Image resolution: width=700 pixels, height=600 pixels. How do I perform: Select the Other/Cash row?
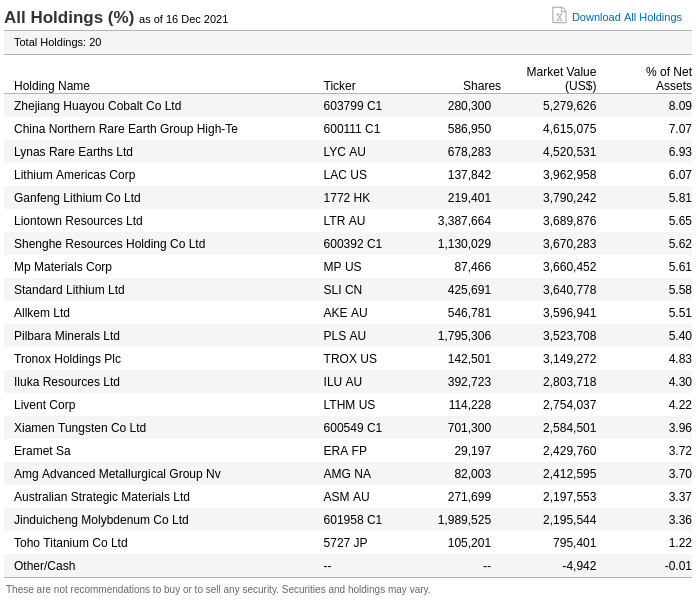(44, 566)
